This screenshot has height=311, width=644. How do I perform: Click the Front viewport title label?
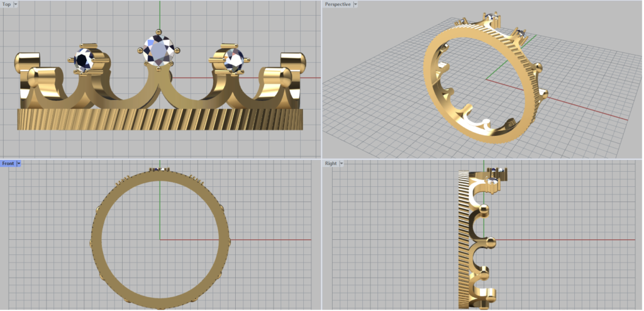coord(8,164)
